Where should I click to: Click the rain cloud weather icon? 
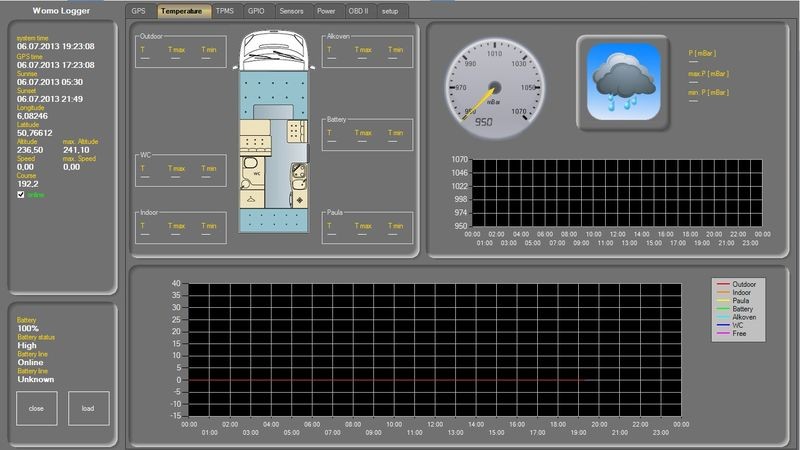pos(618,78)
